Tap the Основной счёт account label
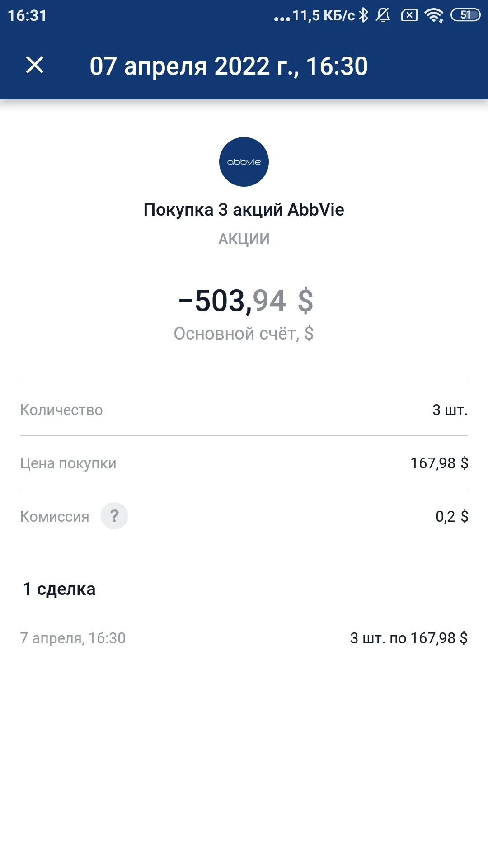 [x=244, y=334]
